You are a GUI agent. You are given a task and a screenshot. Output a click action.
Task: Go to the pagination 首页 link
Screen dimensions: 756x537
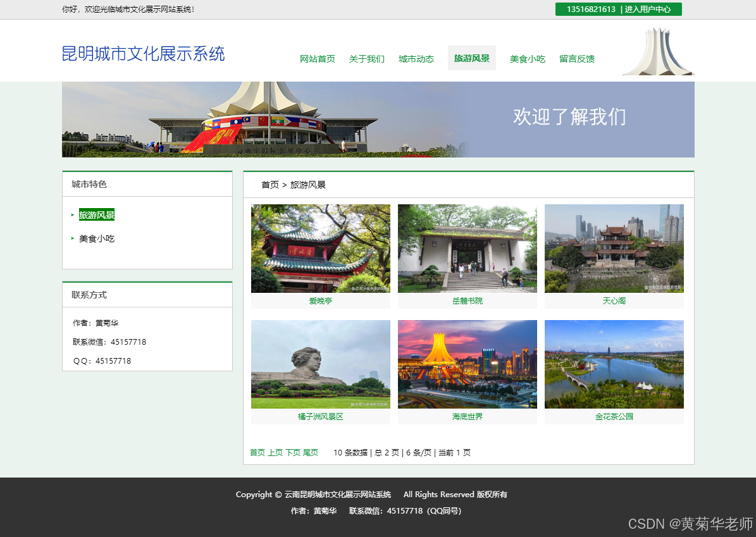[x=257, y=453]
